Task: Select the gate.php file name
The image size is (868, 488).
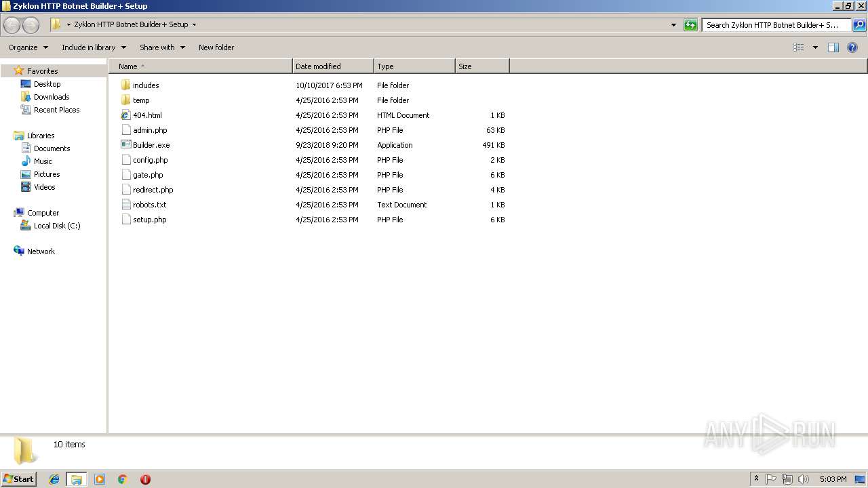Action: [x=148, y=175]
